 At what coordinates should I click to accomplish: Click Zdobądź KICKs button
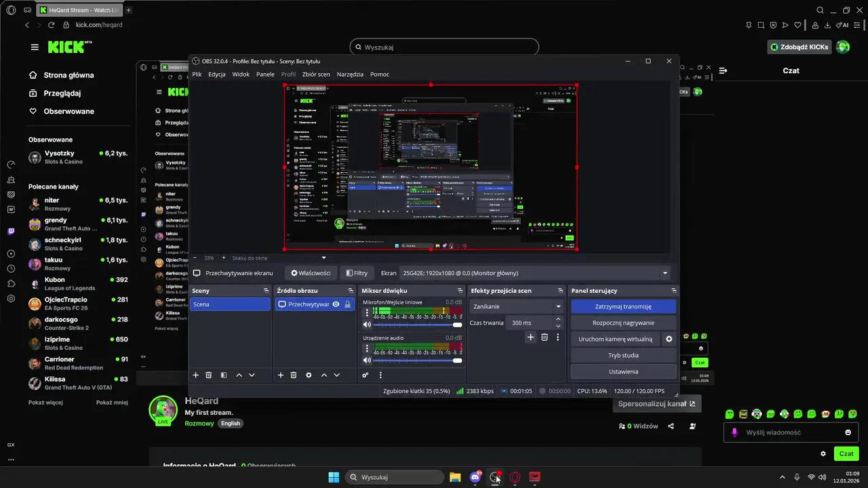point(800,47)
